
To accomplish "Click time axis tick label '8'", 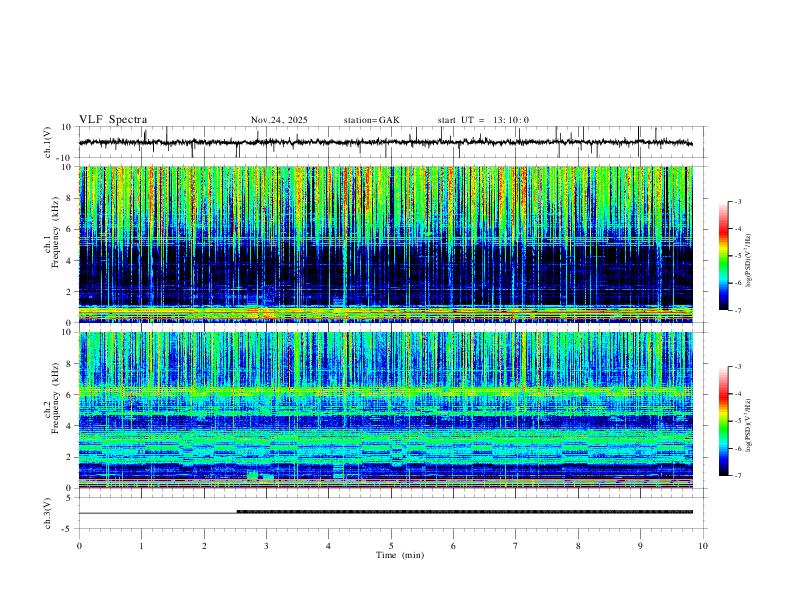I will (x=578, y=546).
